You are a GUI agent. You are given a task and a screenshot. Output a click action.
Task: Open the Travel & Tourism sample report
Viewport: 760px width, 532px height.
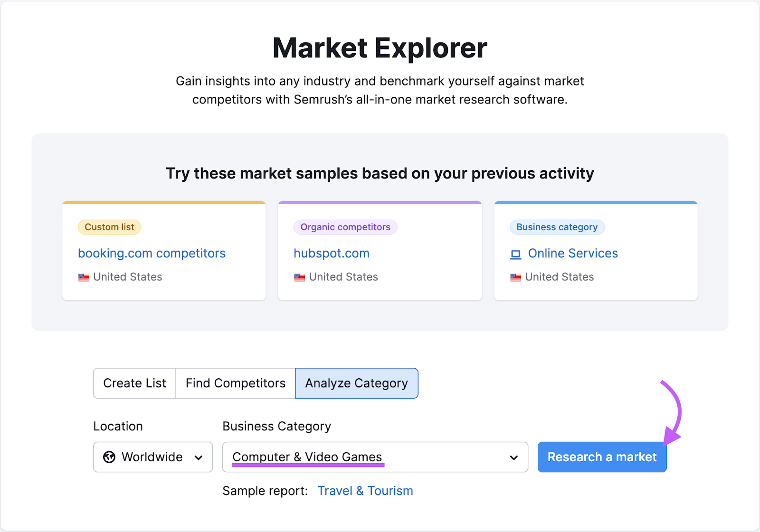365,491
